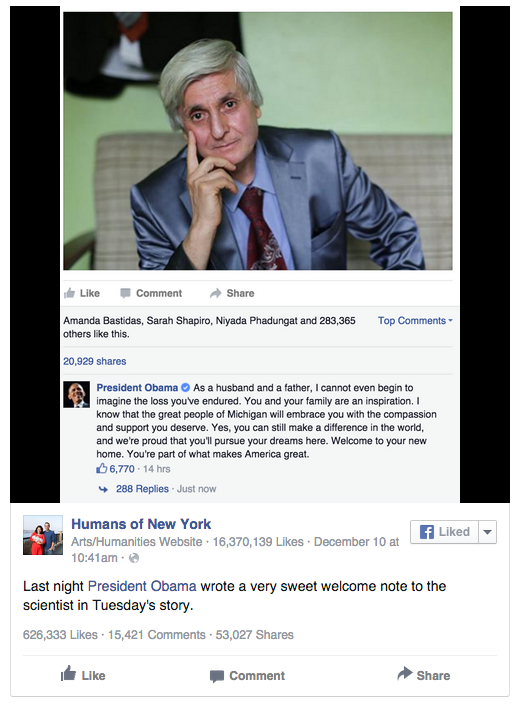Screen dimensions: 524x704
Task: Toggle the Liked button for Humans of New York
Action: [444, 532]
